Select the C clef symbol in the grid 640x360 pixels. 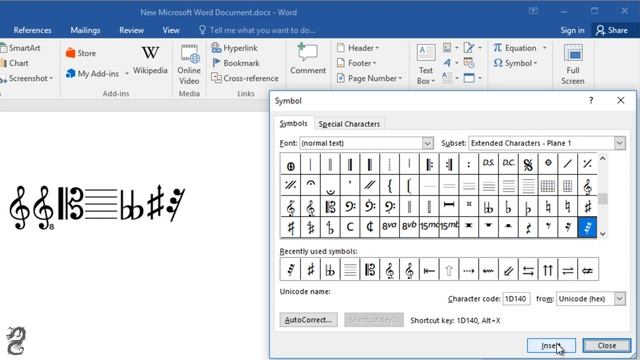pos(330,207)
